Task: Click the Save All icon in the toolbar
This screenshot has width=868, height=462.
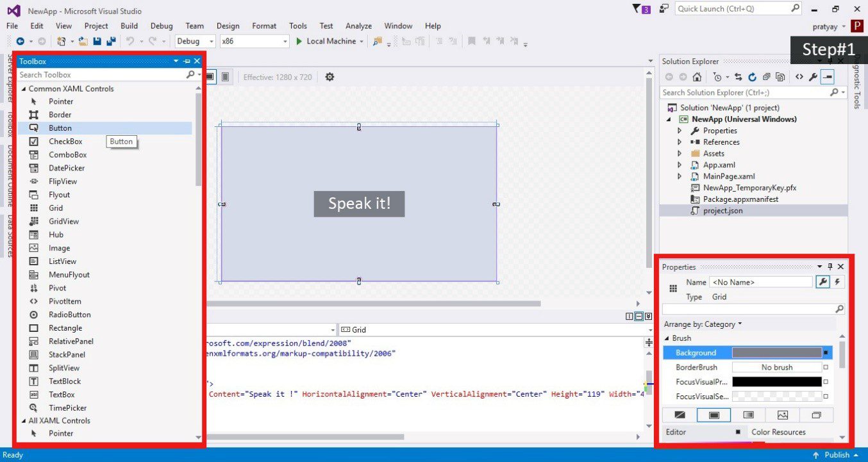Action: pos(111,41)
